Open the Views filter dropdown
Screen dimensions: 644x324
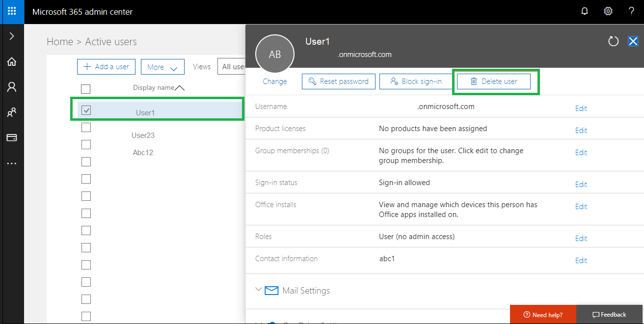pyautogui.click(x=232, y=67)
